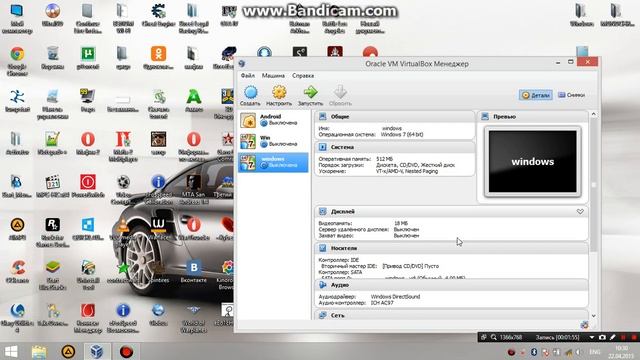640x360 pixels.
Task: Click the icon in VirtualBox's bottom-right corner
Action: (584, 325)
